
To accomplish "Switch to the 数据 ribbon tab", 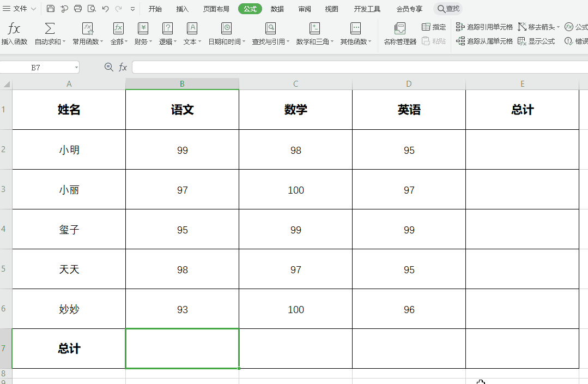I will pyautogui.click(x=278, y=9).
